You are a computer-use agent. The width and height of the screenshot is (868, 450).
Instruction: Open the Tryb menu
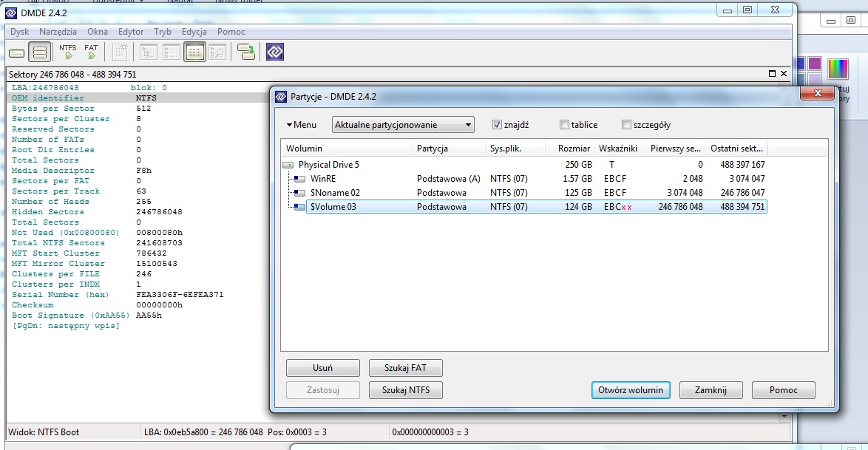(x=162, y=32)
